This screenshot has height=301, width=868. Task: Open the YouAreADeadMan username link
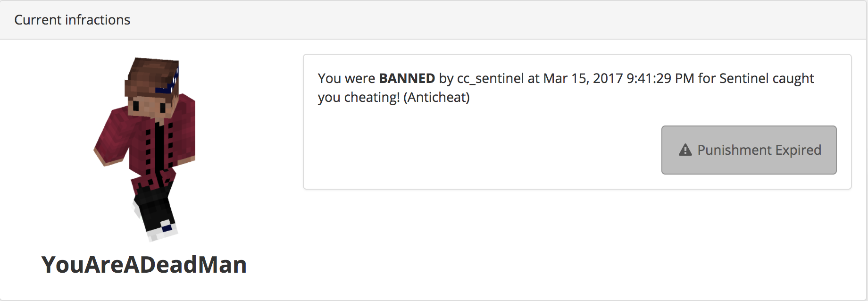coord(144,264)
